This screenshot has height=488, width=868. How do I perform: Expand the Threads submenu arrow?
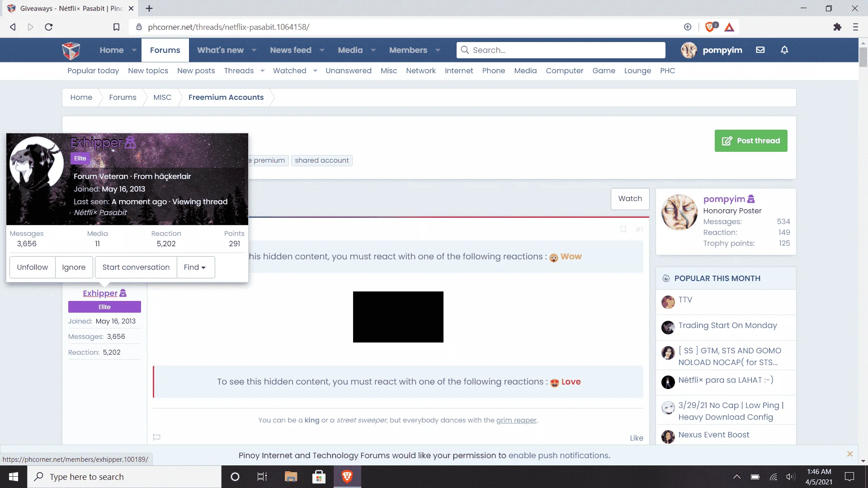point(263,70)
